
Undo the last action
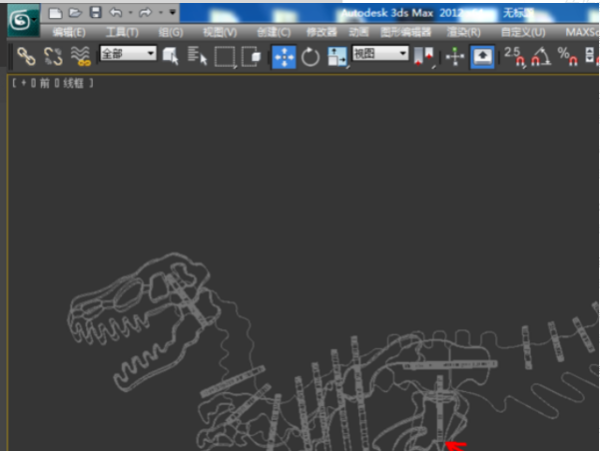click(x=116, y=13)
